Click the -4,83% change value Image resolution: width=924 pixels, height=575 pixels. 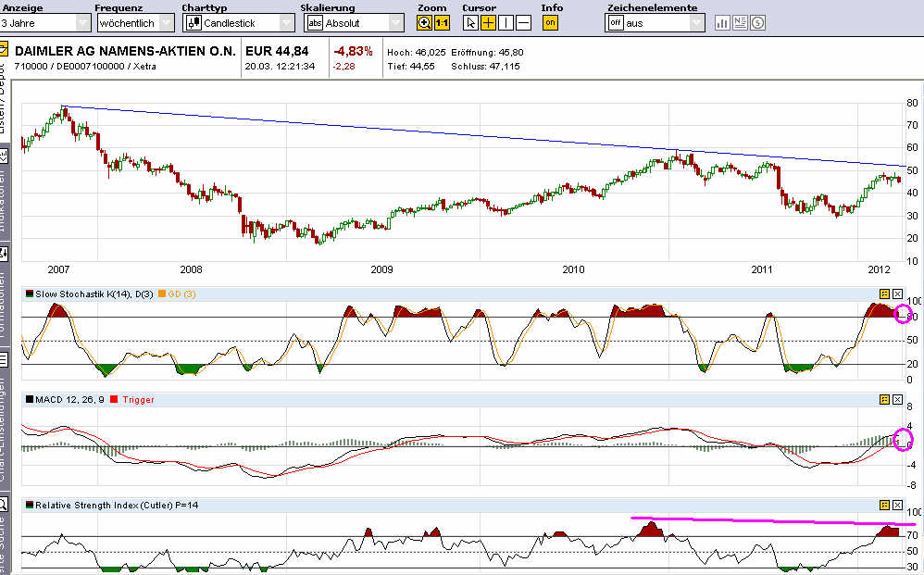click(x=353, y=51)
